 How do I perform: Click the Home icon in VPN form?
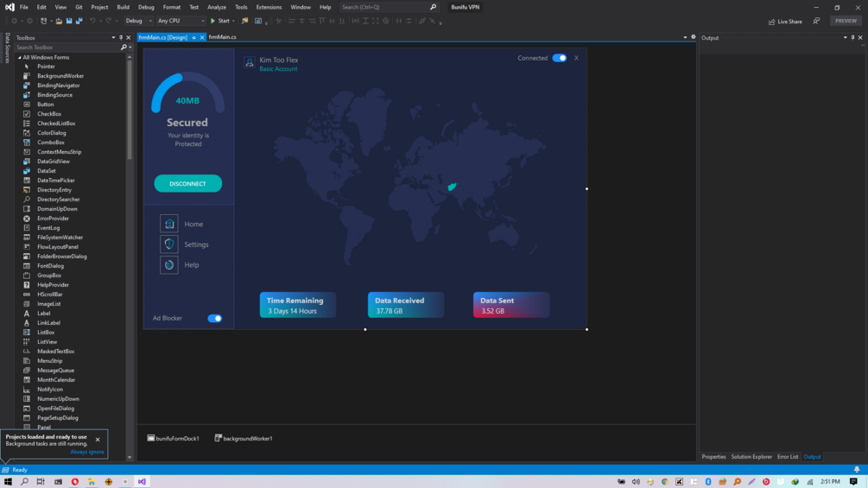(169, 224)
